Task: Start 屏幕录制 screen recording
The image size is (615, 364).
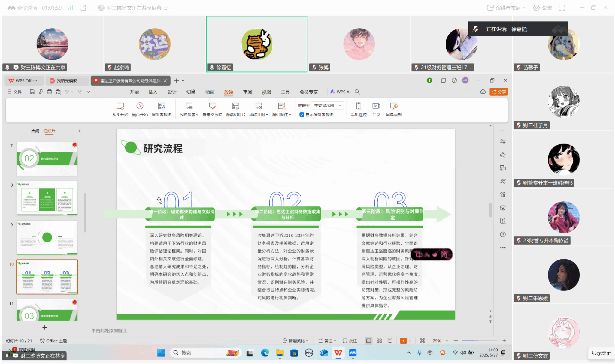Action: 393,109
